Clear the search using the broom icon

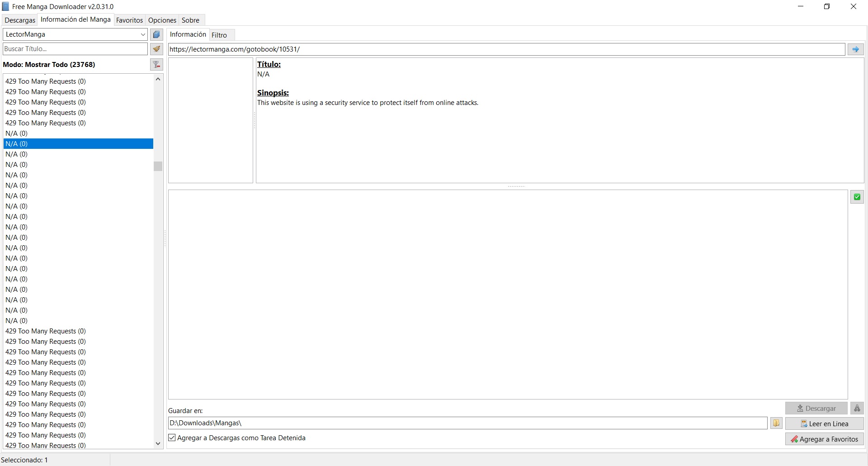click(x=156, y=49)
